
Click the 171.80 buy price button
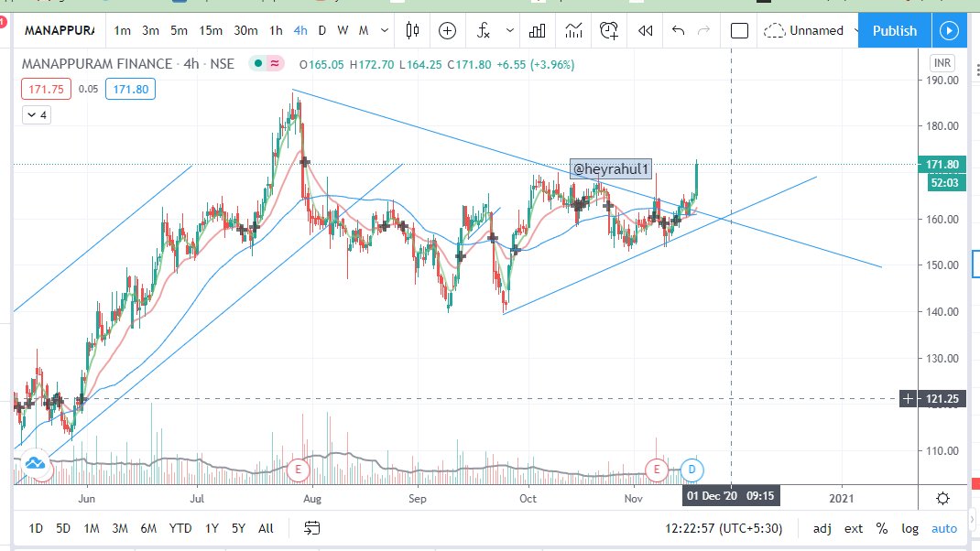click(x=131, y=89)
